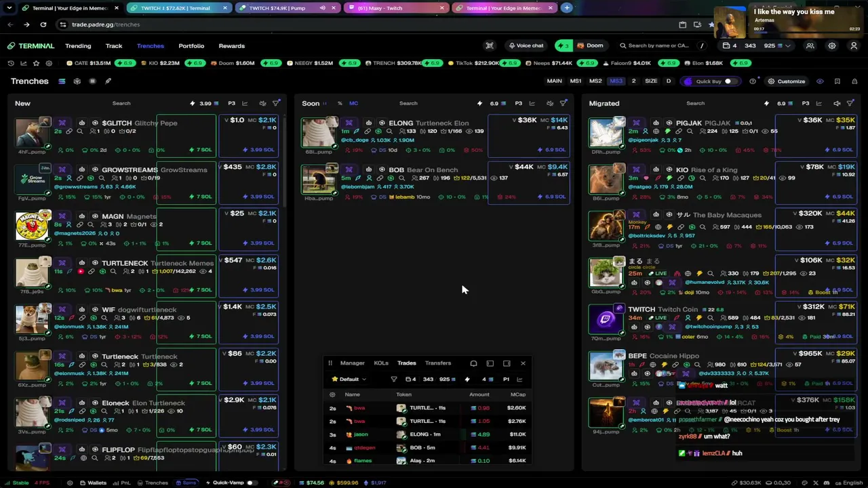Open the P3 preset in Soon column

pyautogui.click(x=518, y=104)
